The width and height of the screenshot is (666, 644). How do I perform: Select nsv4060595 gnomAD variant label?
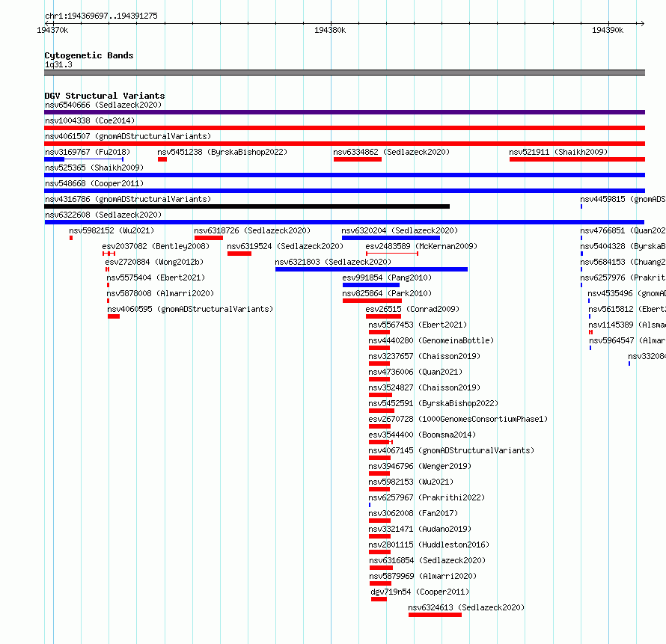pos(190,309)
